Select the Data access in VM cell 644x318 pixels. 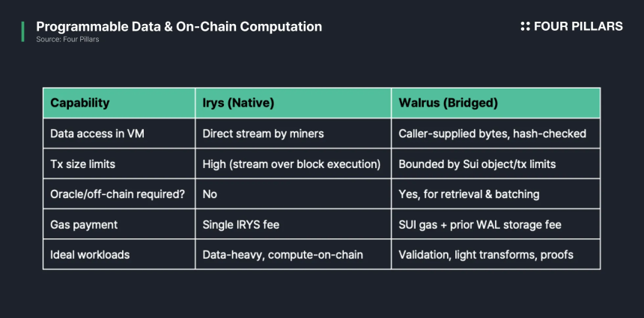click(x=119, y=133)
